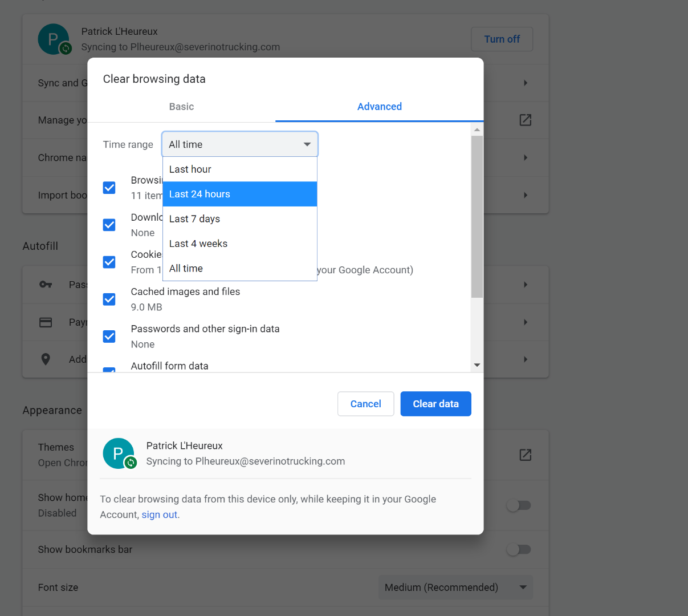Viewport: 688px width, 616px height.
Task: Click profile avatar in settings header
Action: point(54,39)
